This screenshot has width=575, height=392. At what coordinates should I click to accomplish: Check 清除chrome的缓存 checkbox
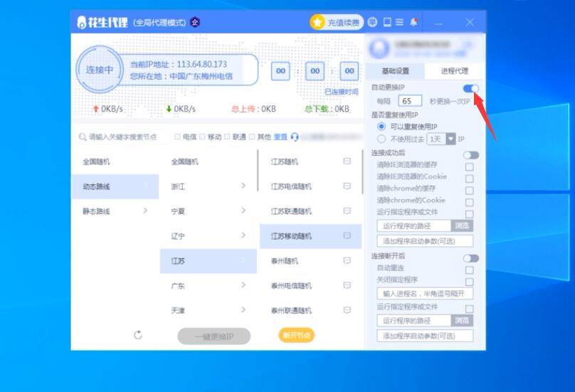[x=469, y=191]
